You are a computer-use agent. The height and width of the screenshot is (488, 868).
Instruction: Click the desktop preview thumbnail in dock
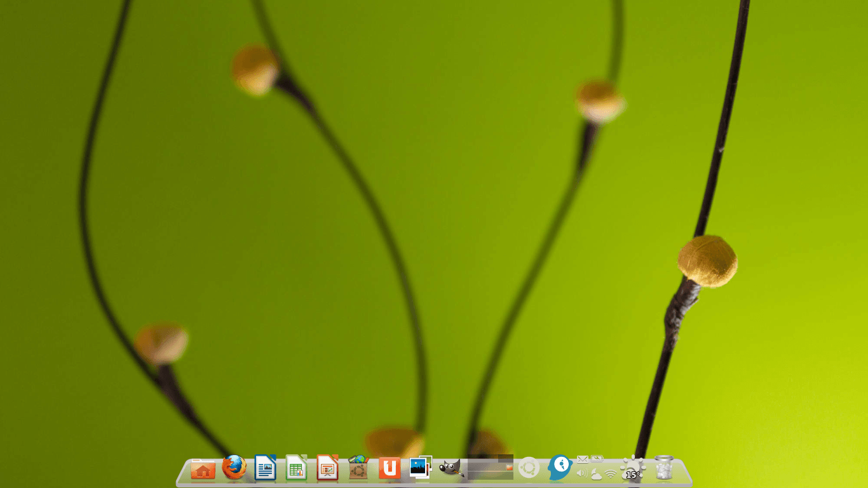(491, 467)
